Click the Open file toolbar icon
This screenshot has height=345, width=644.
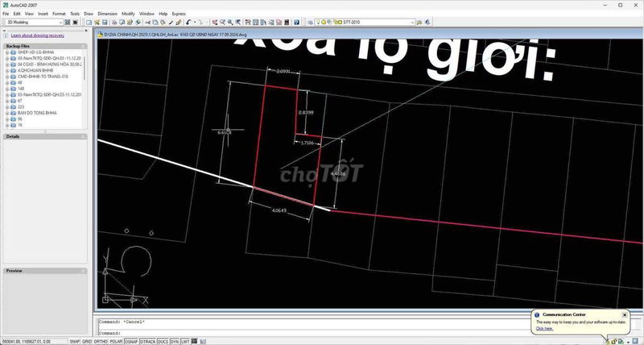(97, 23)
